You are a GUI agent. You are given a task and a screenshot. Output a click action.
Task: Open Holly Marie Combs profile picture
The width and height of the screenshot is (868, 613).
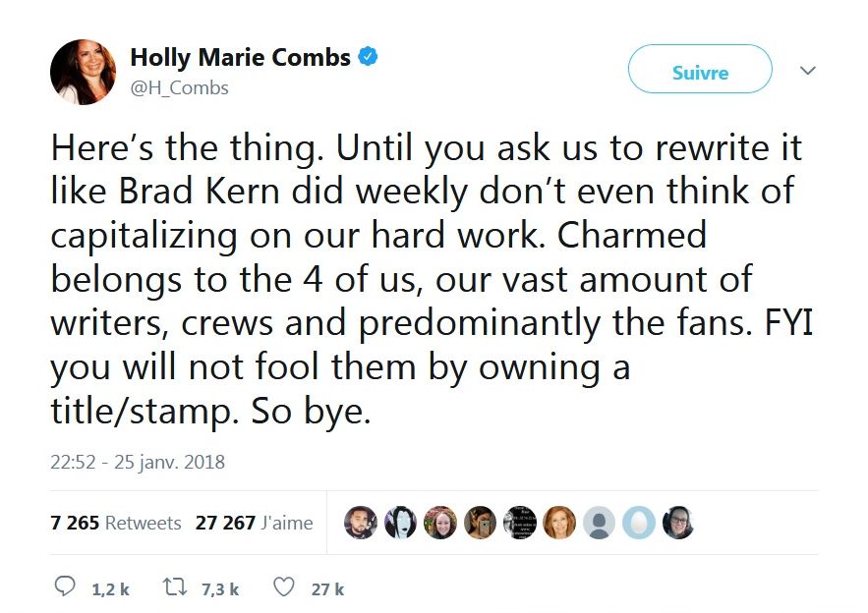point(84,72)
